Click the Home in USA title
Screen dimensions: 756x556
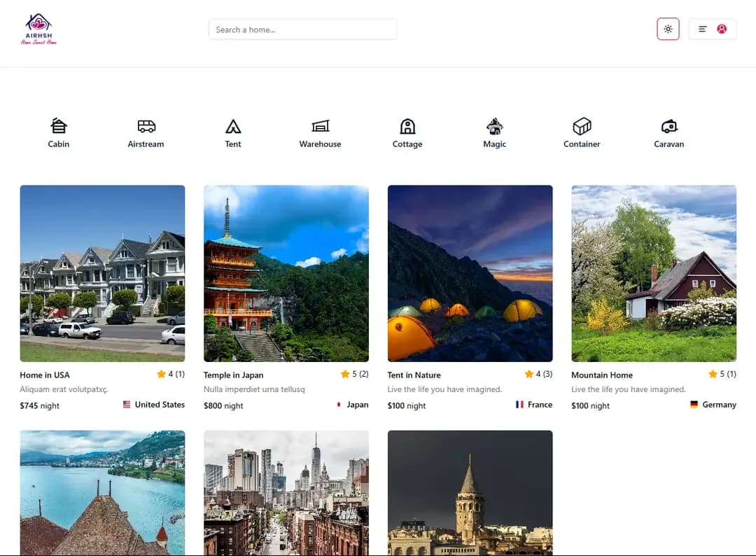[x=45, y=375]
